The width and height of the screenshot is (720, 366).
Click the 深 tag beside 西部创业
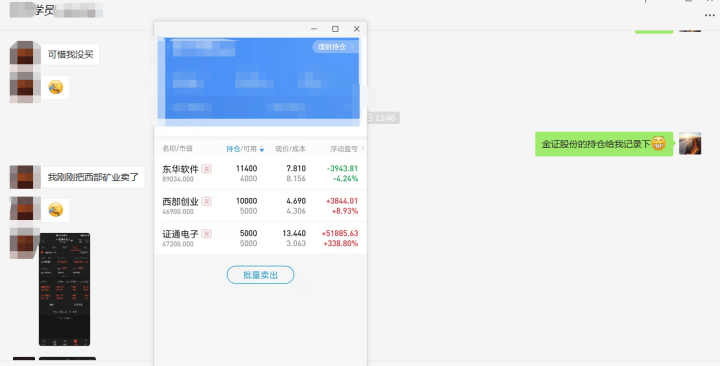tap(207, 202)
